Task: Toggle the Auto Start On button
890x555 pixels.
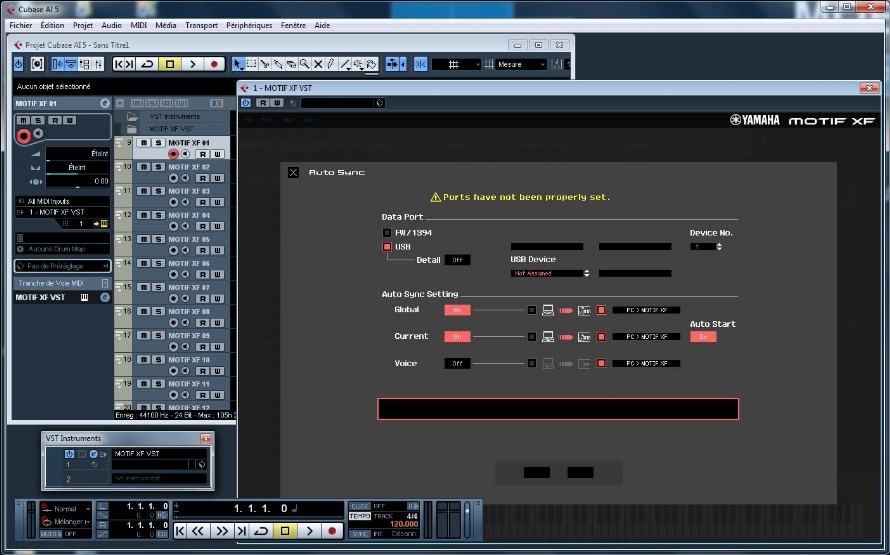Action: (x=702, y=337)
